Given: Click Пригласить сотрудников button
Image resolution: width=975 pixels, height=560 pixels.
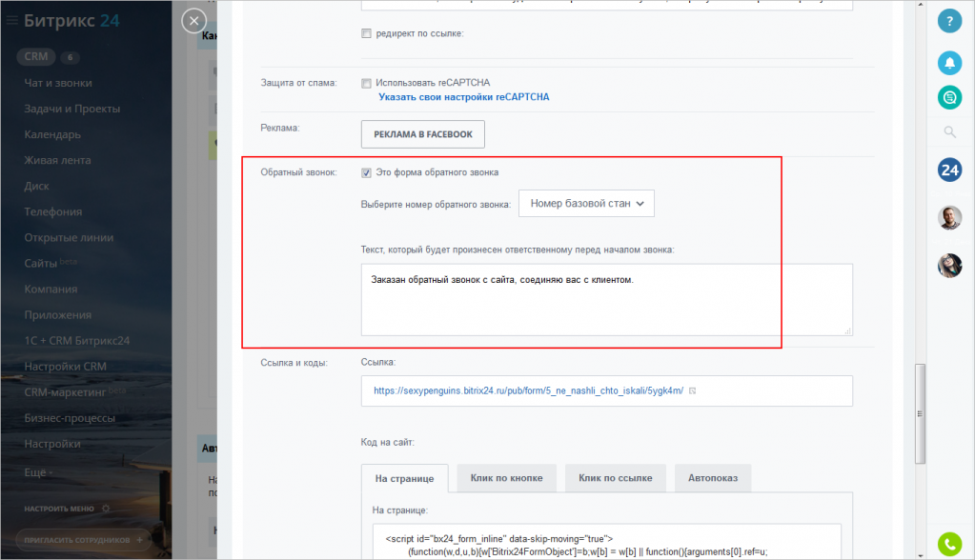Looking at the screenshot, I should [83, 539].
